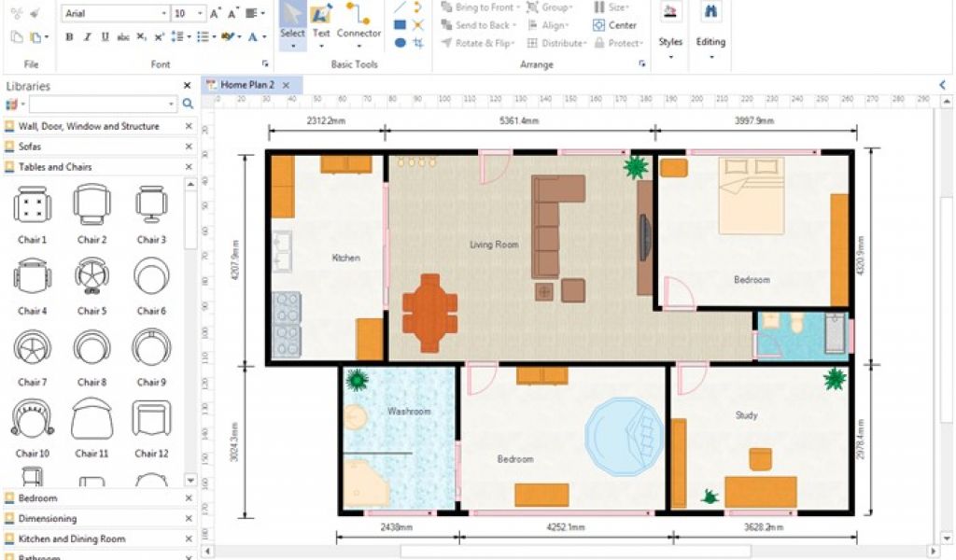Viewport: 956px width, 560px height.
Task: Open the Editing binoculars menu
Action: tap(710, 22)
